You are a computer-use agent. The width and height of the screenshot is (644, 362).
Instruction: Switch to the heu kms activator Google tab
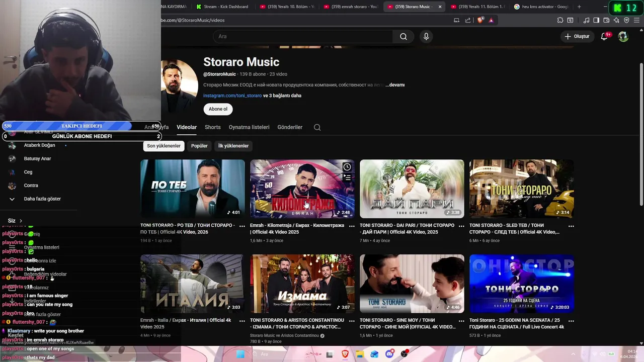tap(541, 7)
